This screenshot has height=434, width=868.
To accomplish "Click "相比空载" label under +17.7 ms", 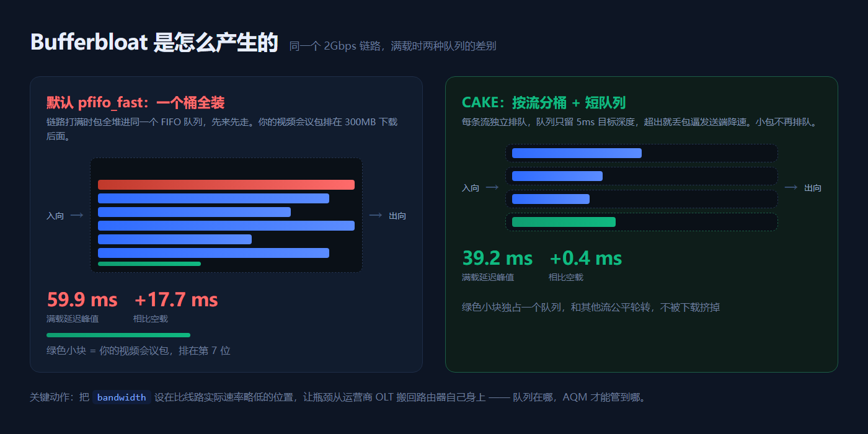I will 151,319.
